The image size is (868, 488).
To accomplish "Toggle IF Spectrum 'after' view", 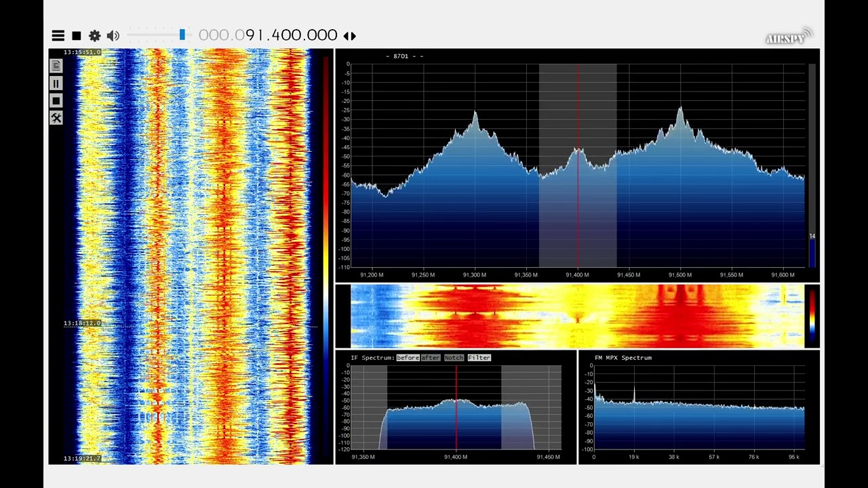I will coord(431,358).
